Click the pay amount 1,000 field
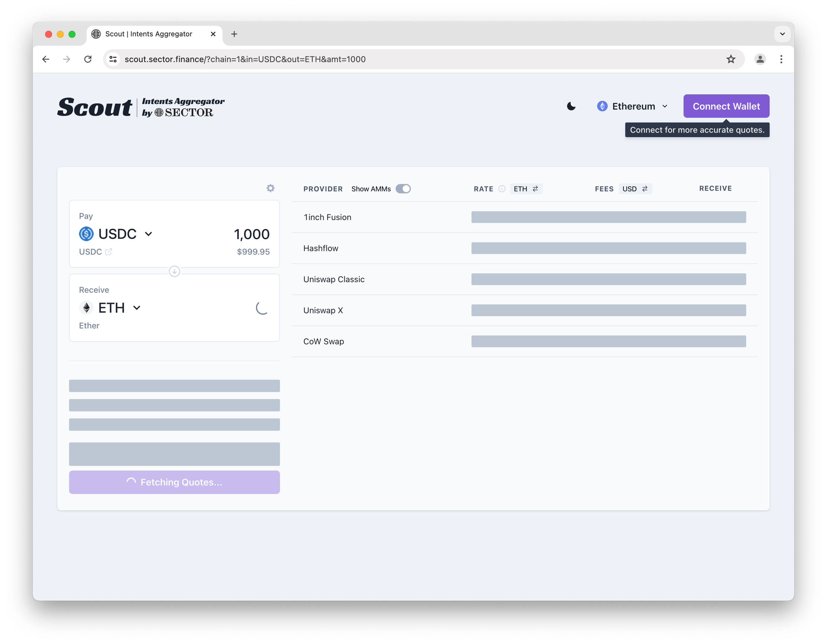Screen dimensions: 827x644 [252, 234]
